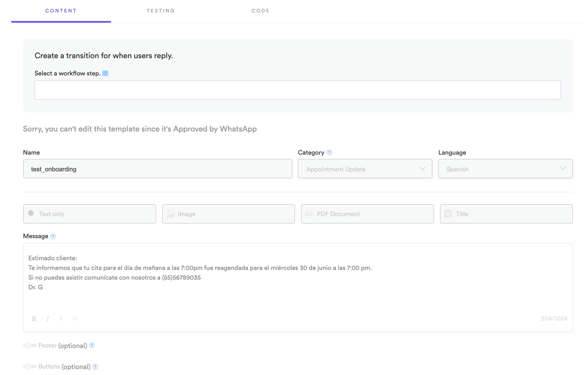The width and height of the screenshot is (588, 375).
Task: Click the Bold formatting icon in message editor
Action: click(x=34, y=319)
